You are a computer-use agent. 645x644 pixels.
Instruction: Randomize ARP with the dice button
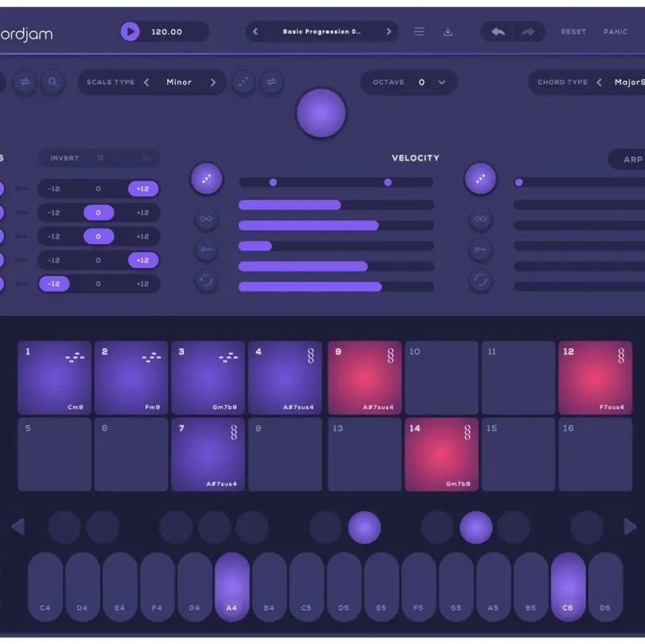click(480, 178)
